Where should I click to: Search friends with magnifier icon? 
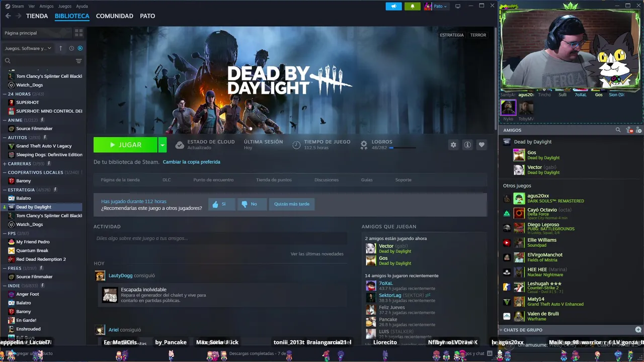click(x=618, y=130)
